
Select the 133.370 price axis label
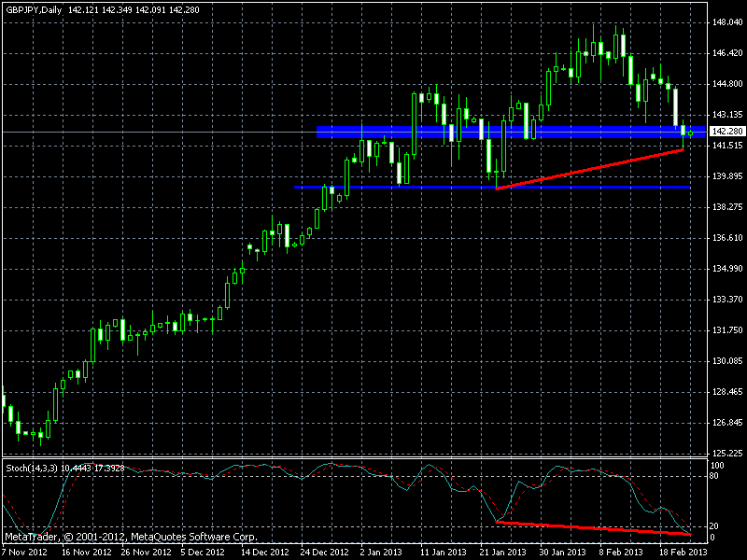click(x=727, y=299)
